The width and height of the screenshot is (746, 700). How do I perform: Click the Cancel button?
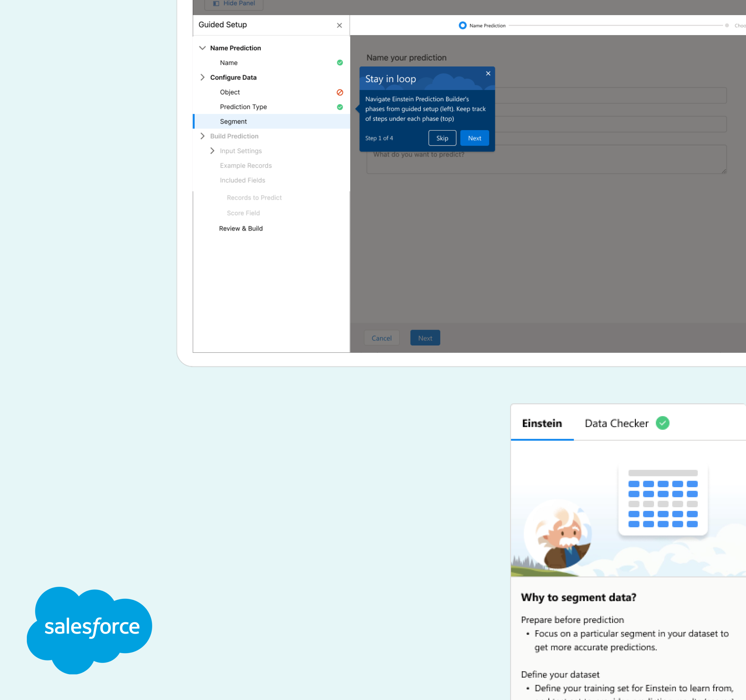point(382,337)
